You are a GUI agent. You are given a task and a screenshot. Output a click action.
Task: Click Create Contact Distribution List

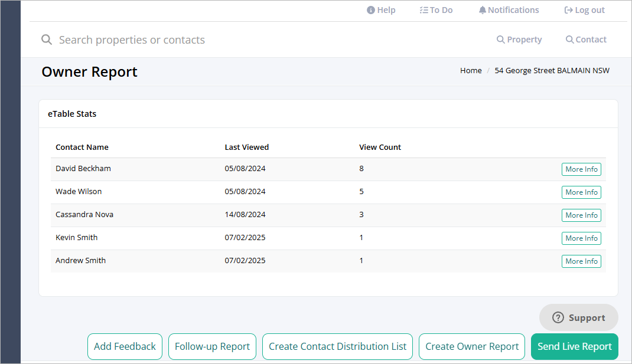(337, 346)
